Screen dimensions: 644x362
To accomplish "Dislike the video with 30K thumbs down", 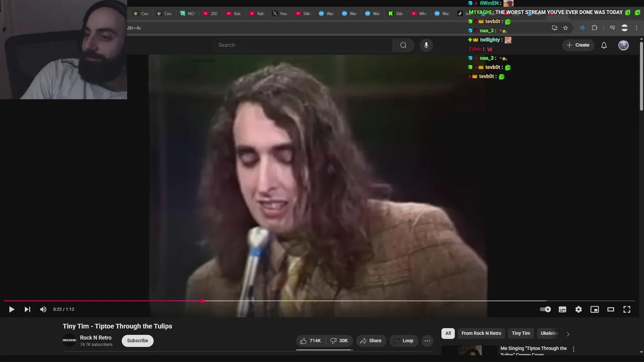I will (x=339, y=341).
